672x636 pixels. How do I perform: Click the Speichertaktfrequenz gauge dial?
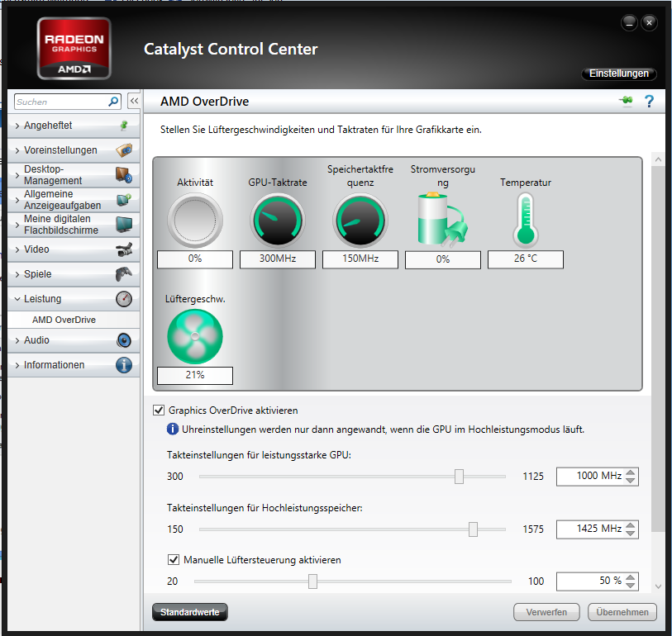click(360, 221)
